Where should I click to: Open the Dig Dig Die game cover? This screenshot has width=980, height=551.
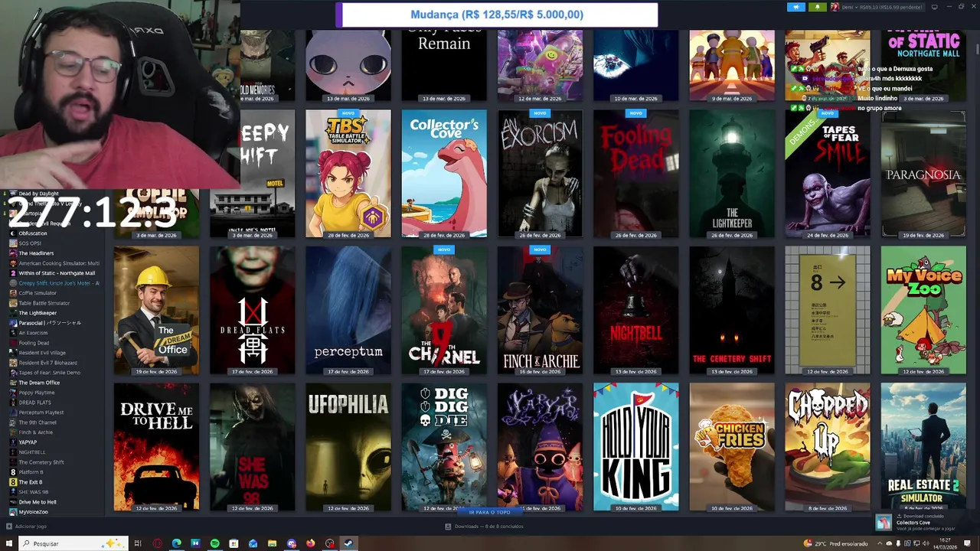pos(444,447)
